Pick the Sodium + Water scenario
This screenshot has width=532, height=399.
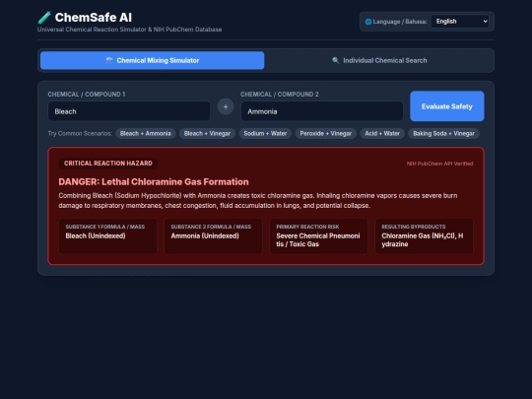pyautogui.click(x=265, y=133)
